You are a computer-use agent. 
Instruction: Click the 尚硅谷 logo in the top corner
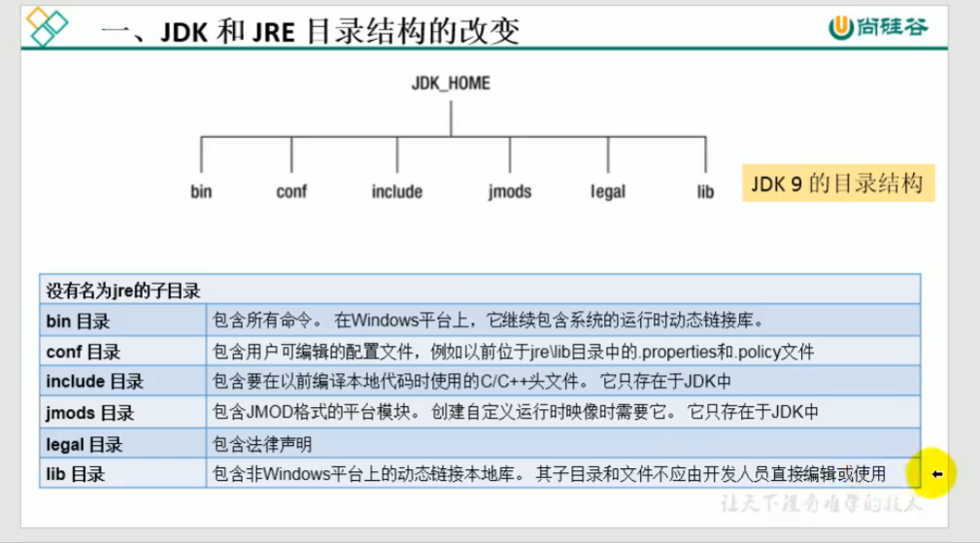point(877,27)
